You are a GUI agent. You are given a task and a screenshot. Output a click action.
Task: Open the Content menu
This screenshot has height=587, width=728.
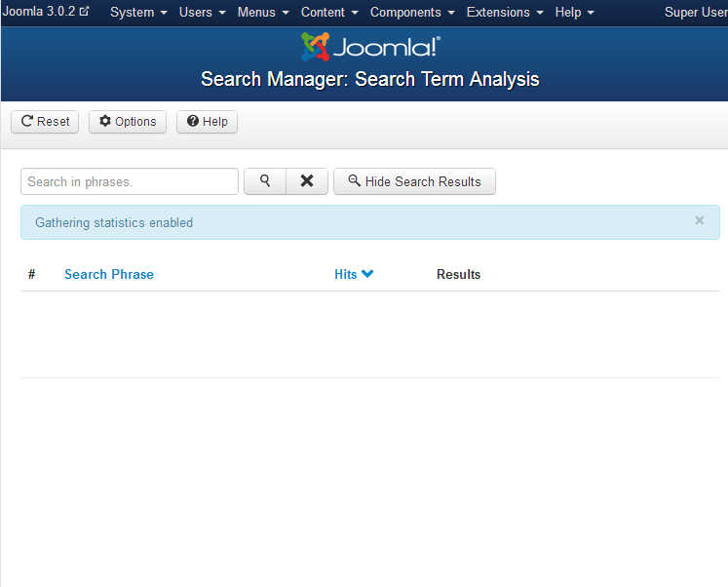[x=329, y=12]
